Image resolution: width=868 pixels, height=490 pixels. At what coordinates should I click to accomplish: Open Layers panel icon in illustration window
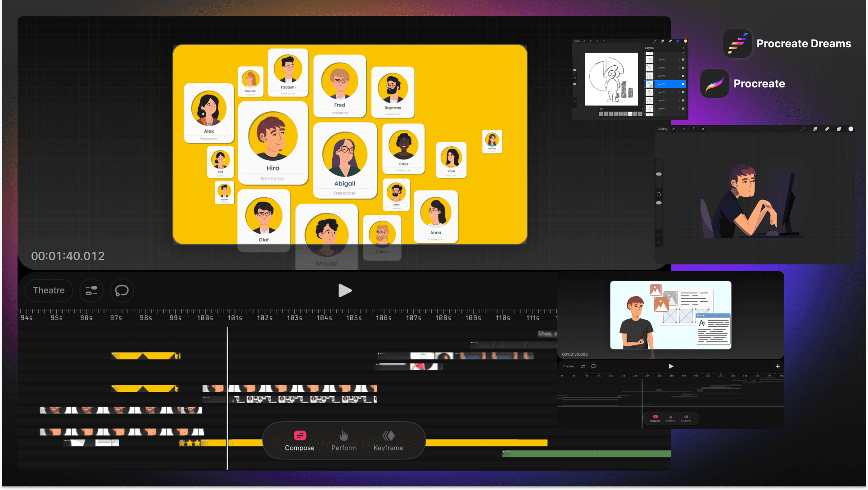pyautogui.click(x=839, y=129)
